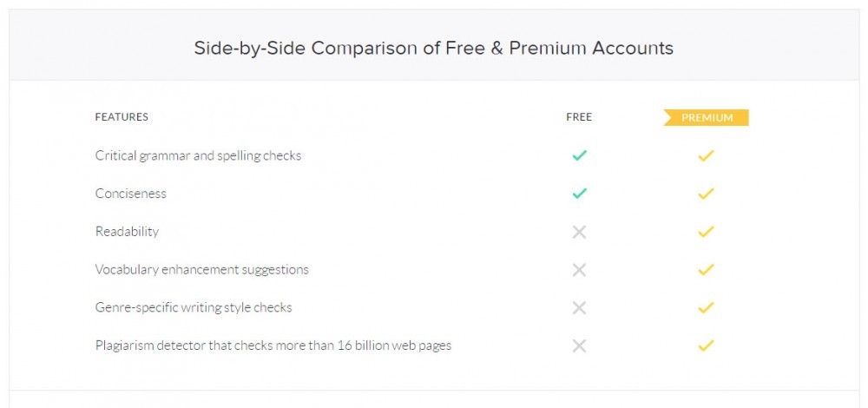Click the gray X in Free for Readability

[579, 232]
